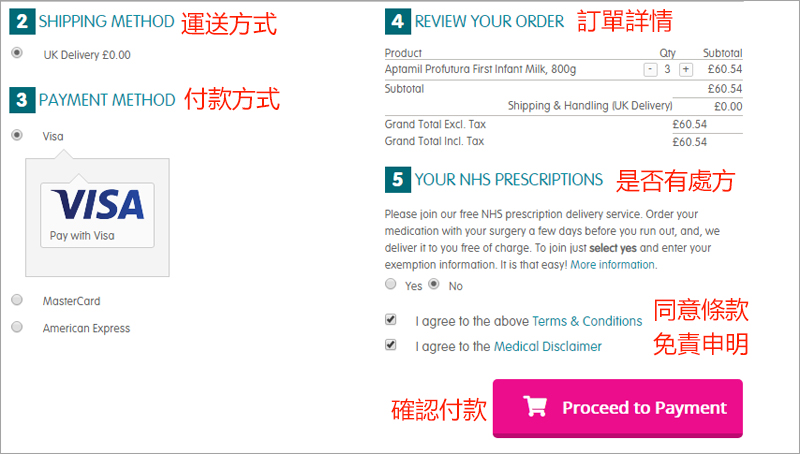Choose American Express payment option
Viewport: 800px width, 454px height.
[x=17, y=326]
